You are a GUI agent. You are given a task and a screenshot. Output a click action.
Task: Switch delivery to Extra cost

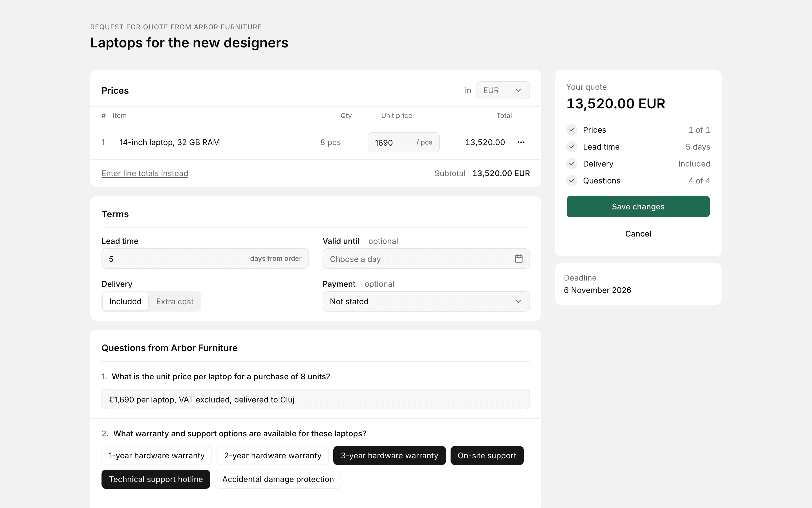tap(175, 301)
